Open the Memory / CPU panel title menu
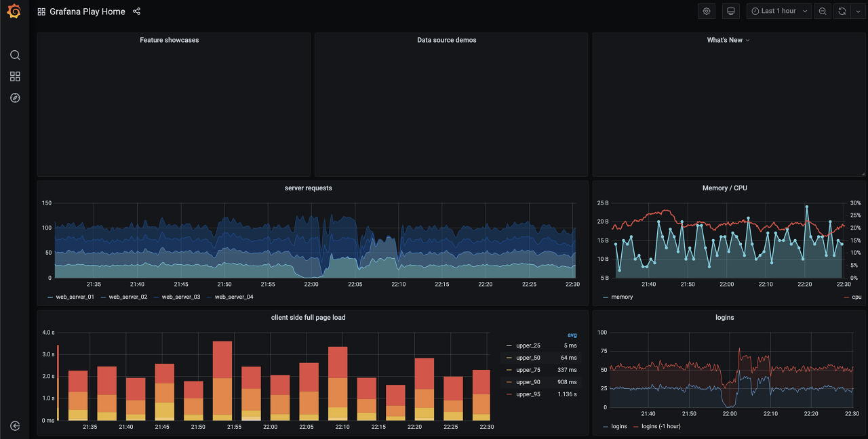 tap(725, 188)
